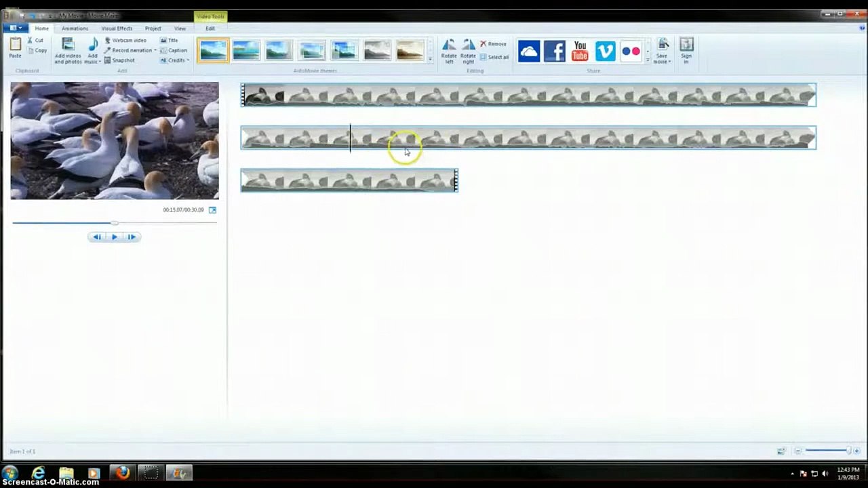Step to the previous frame
This screenshot has height=488, width=868.
tap(96, 237)
